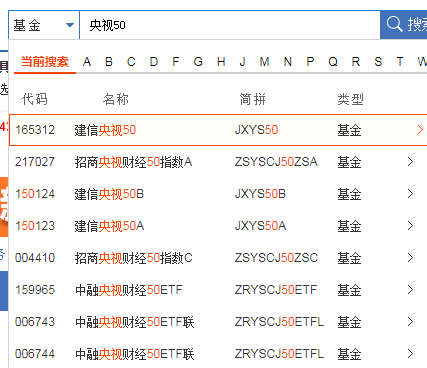This screenshot has height=368, width=427.
Task: Switch to letter tab J
Action: pos(242,62)
